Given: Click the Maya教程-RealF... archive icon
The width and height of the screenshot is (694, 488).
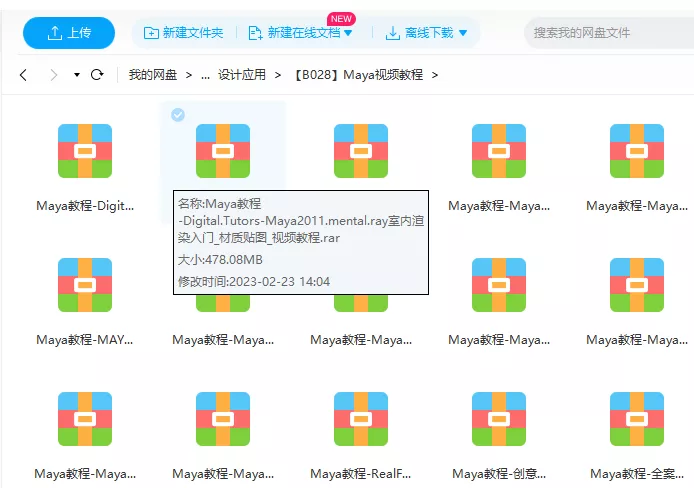Looking at the screenshot, I should point(361,419).
